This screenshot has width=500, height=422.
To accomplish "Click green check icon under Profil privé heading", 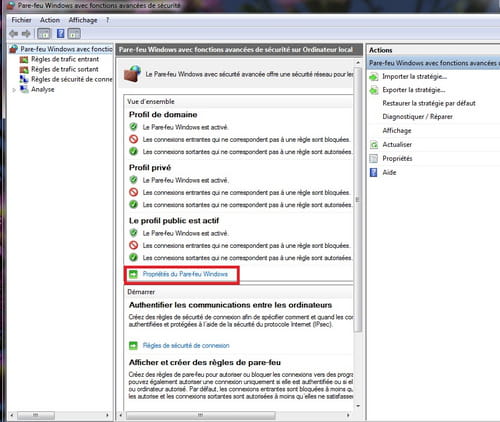I will tap(133, 180).
